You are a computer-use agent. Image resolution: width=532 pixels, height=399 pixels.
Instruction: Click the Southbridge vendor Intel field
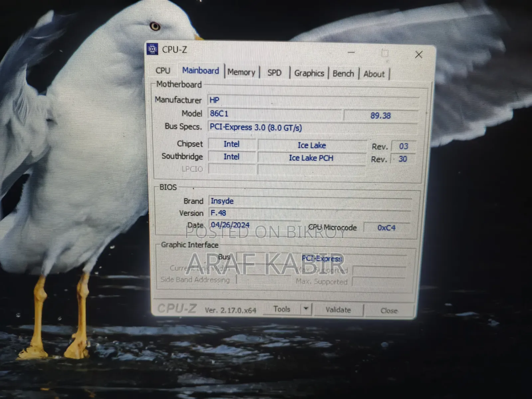coord(232,157)
